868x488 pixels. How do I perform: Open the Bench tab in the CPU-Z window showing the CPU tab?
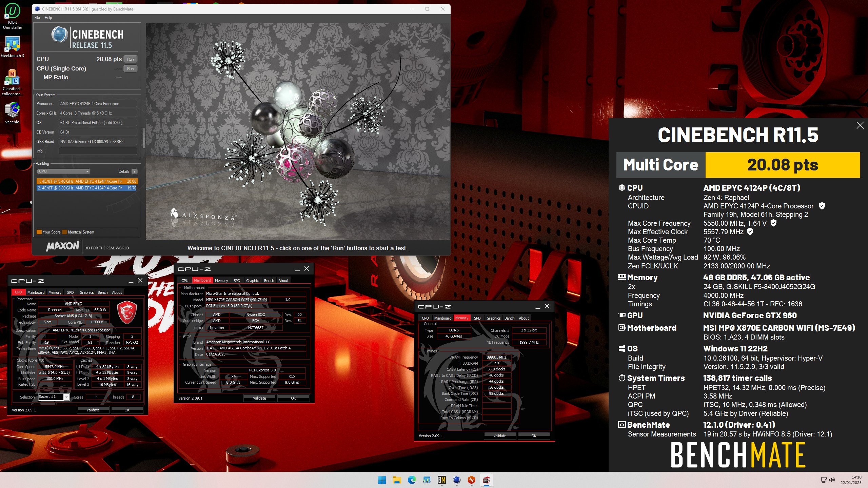point(102,292)
